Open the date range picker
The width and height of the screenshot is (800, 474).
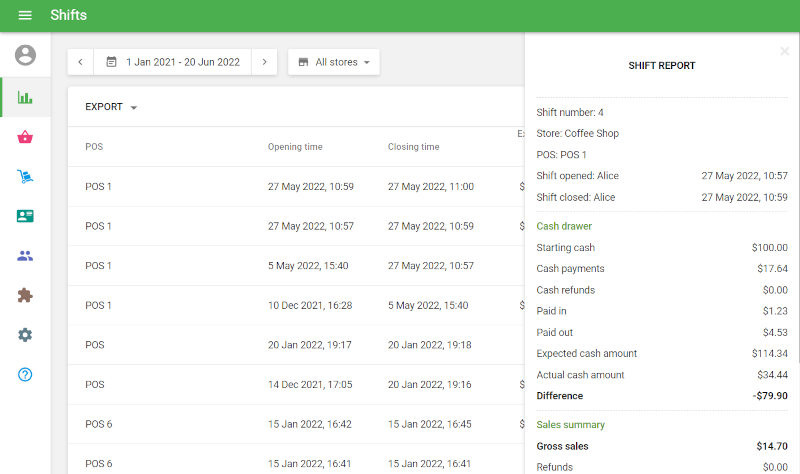(x=173, y=62)
